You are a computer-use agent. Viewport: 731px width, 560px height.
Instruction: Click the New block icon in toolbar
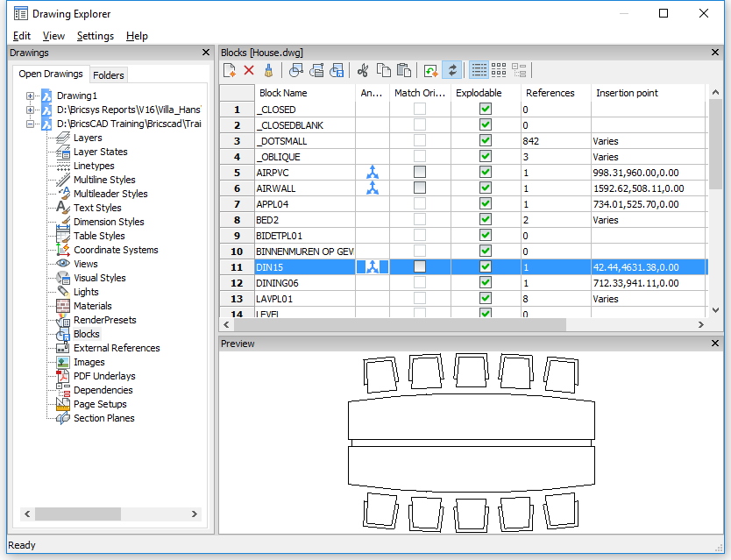[230, 70]
